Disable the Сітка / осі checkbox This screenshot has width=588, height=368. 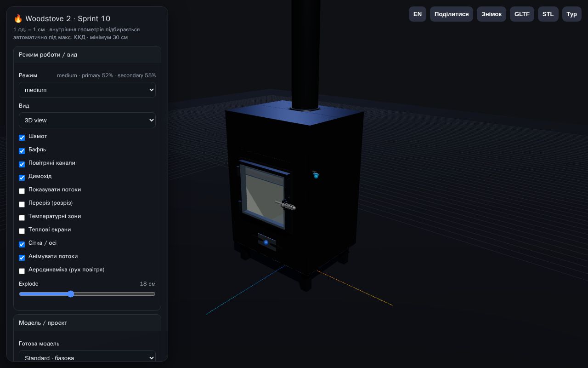pos(22,244)
